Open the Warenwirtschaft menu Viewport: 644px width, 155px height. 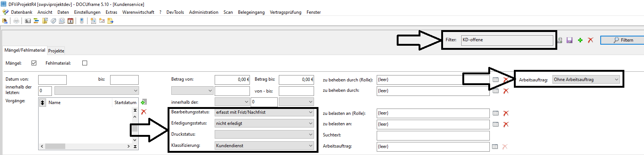click(138, 12)
